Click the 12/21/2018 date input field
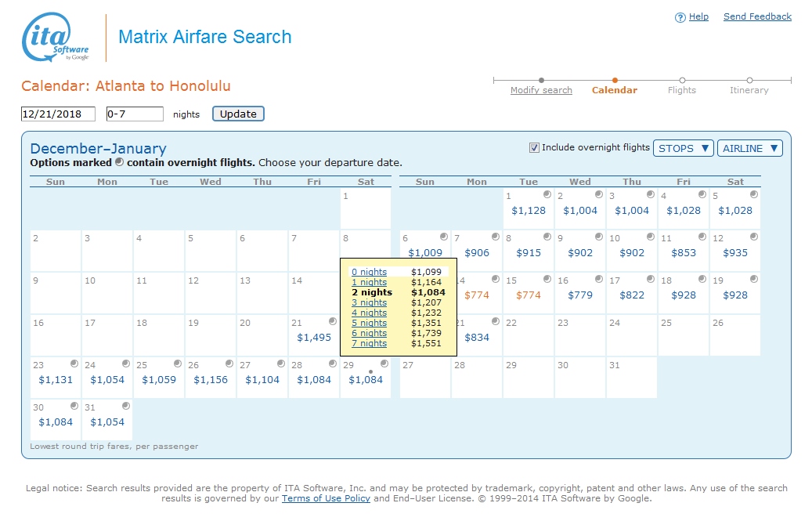Viewport: 812px width, 521px height. tap(57, 114)
